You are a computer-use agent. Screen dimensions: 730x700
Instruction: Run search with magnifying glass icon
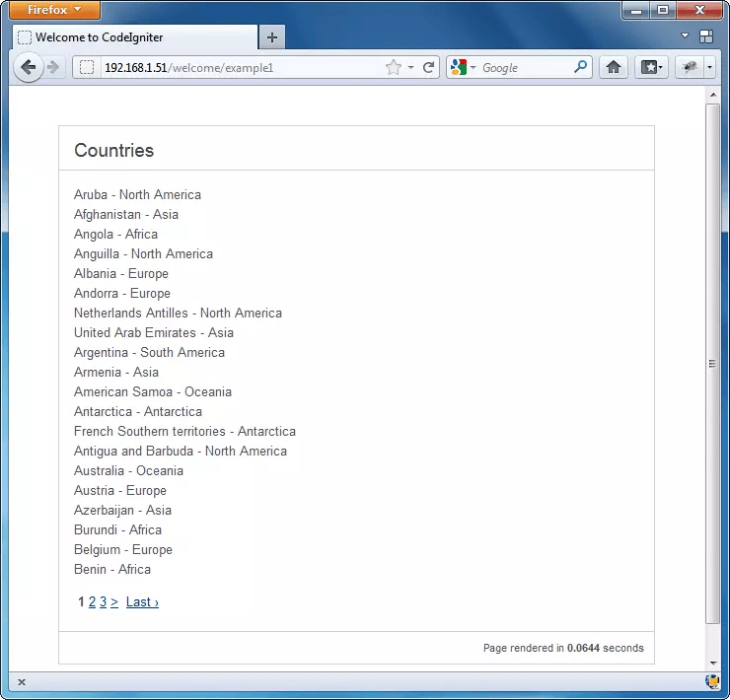[580, 67]
